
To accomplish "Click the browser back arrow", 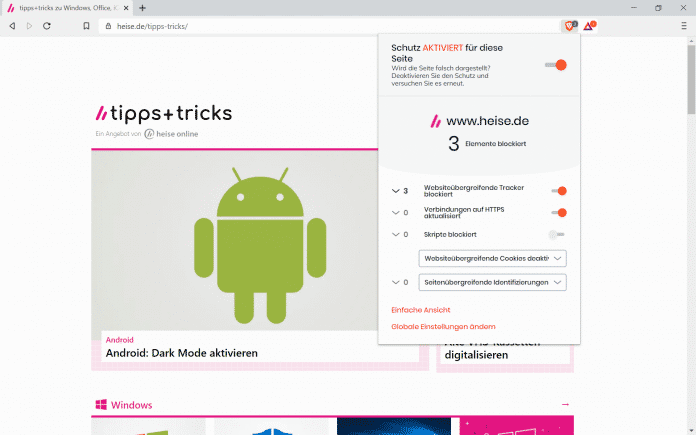I will (x=12, y=25).
